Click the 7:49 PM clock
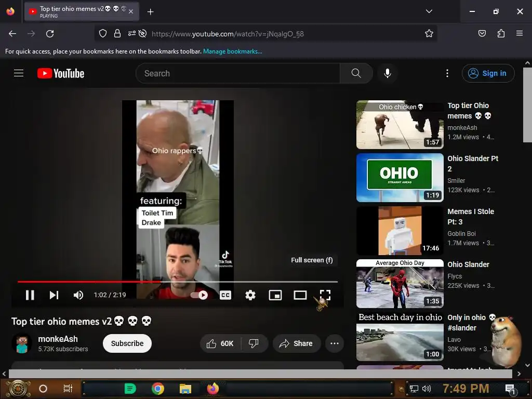Viewport: 532px width, 399px height. click(466, 389)
